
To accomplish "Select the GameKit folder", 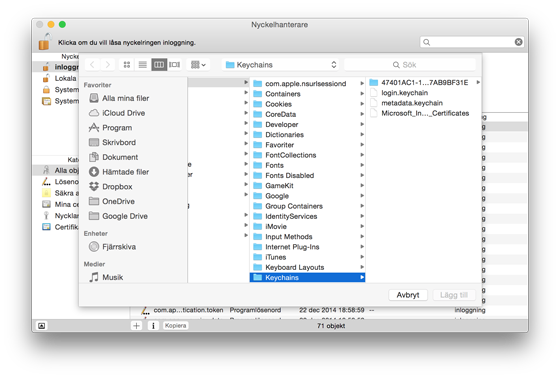I will click(308, 186).
